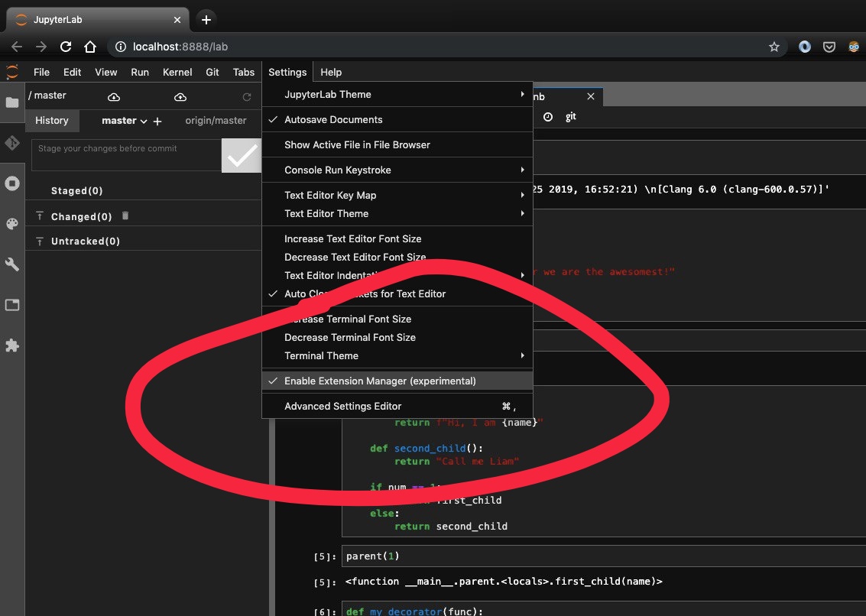Open the File Browser sidebar icon
This screenshot has width=866, height=616.
(12, 102)
